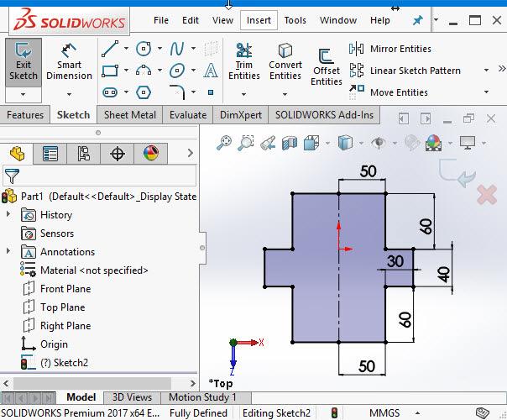Open Display Style dropdown
Screen dimensions: 507x420
[361, 143]
